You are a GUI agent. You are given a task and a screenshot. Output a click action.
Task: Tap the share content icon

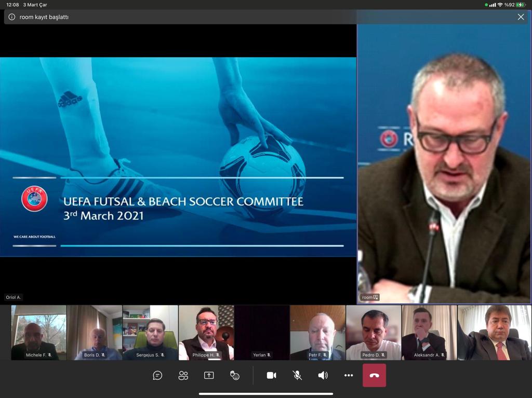coord(209,375)
